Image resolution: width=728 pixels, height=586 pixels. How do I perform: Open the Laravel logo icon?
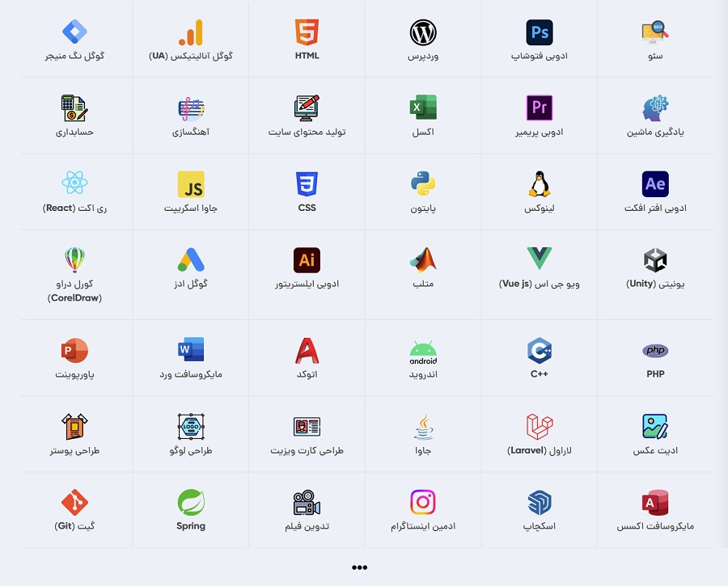click(539, 427)
